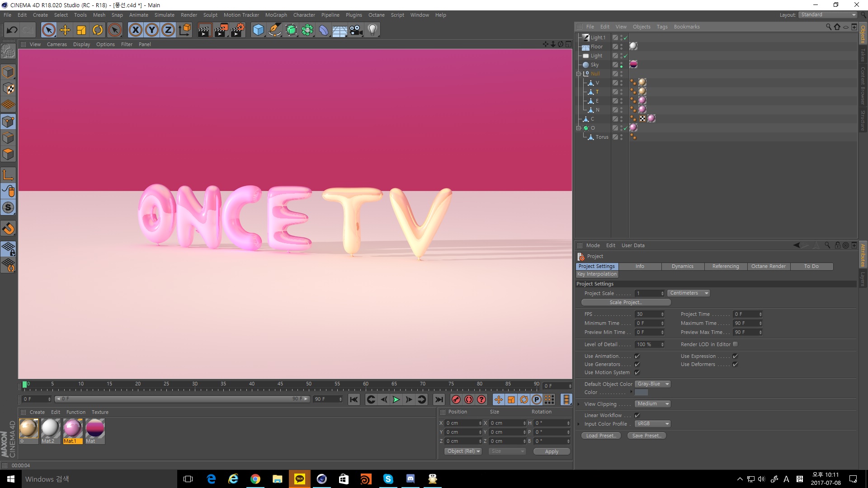Select the Move tool
868x488 pixels.
coord(65,30)
